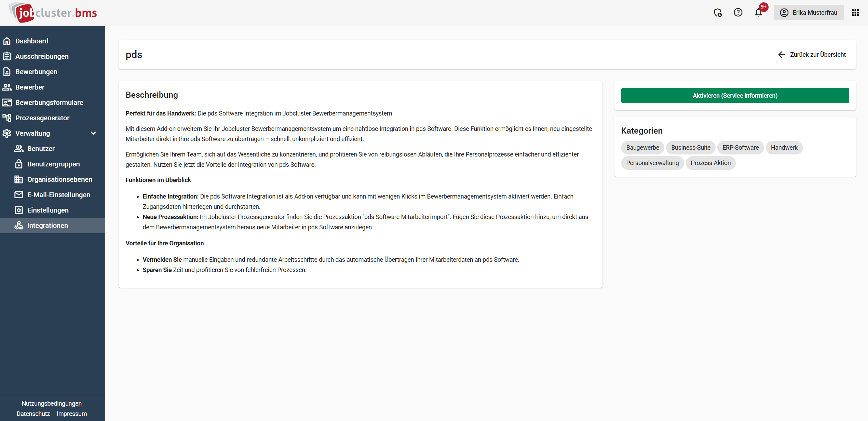868x421 pixels.
Task: Click the Integrationen webhook icon
Action: coord(19,226)
